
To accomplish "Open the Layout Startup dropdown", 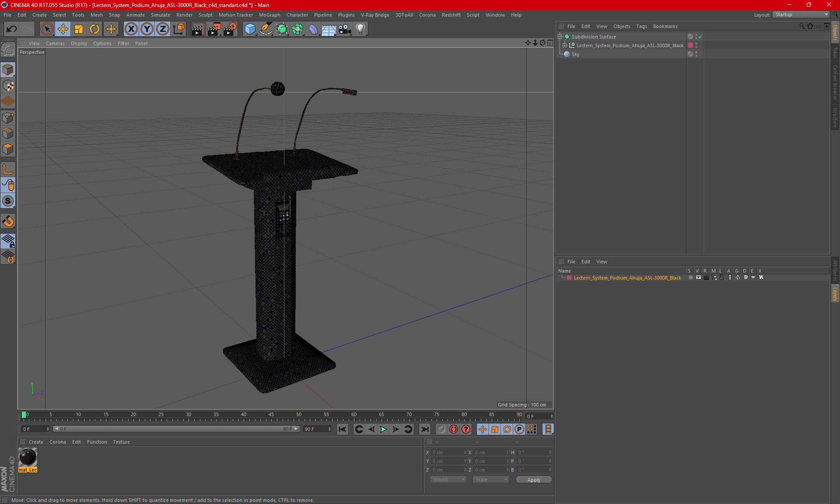I will (801, 14).
